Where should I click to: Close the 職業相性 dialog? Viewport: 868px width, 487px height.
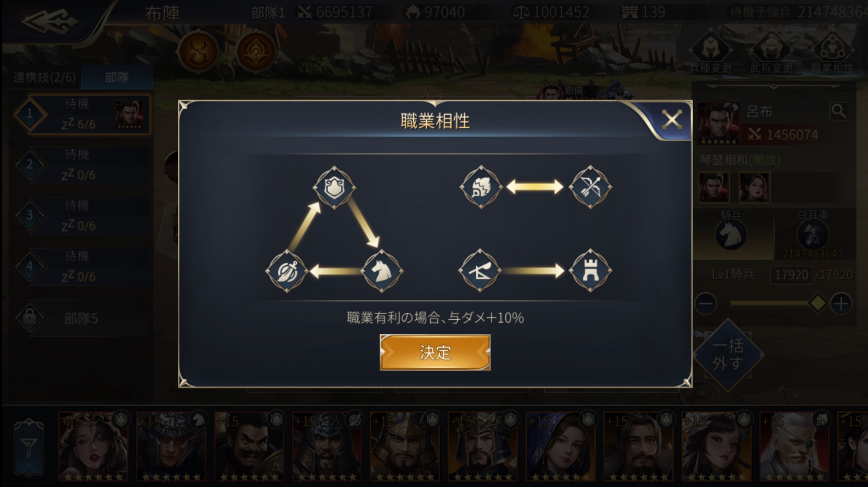[x=672, y=120]
